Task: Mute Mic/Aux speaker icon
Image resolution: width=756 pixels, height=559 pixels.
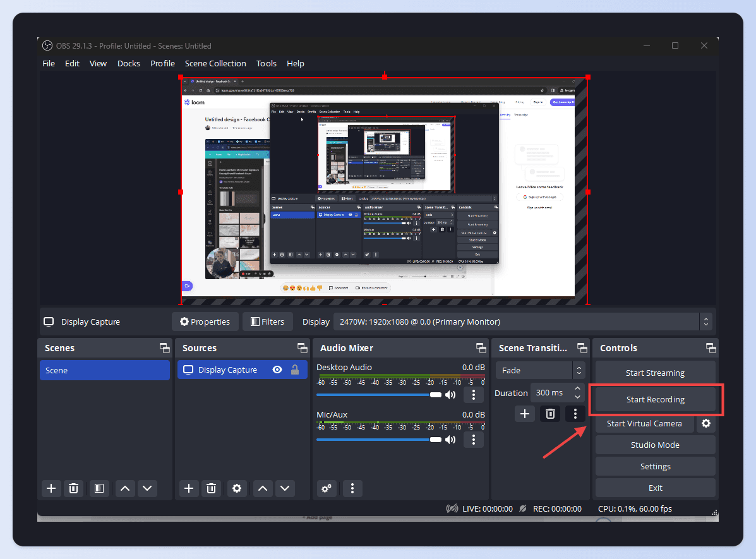Action: coord(450,440)
